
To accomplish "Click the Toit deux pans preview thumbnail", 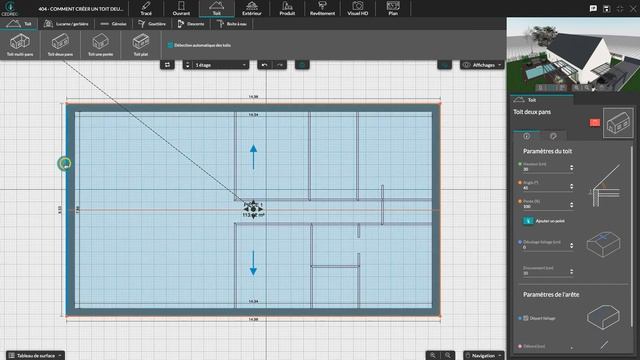I will (x=618, y=123).
